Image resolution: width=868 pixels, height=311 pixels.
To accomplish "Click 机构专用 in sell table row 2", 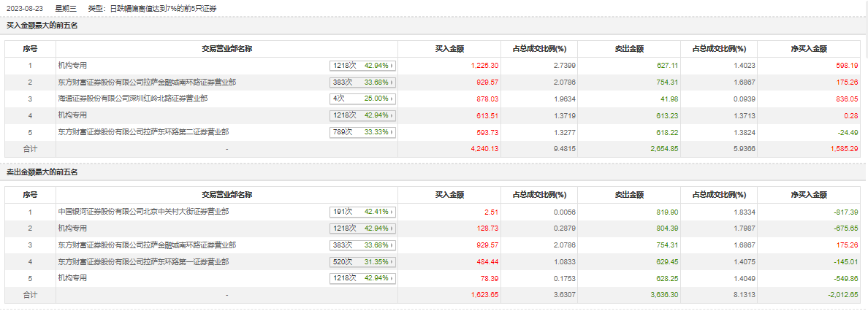I will click(72, 229).
